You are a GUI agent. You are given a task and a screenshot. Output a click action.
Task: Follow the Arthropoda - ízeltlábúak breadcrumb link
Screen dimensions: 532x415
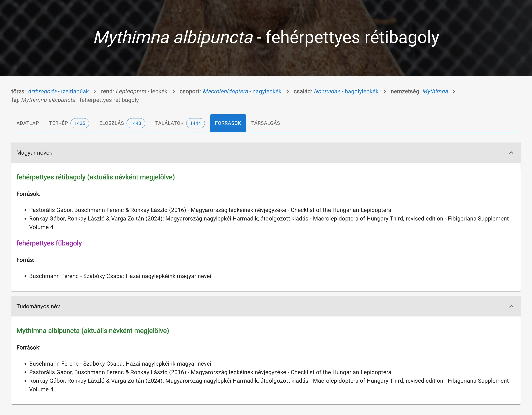coord(58,91)
